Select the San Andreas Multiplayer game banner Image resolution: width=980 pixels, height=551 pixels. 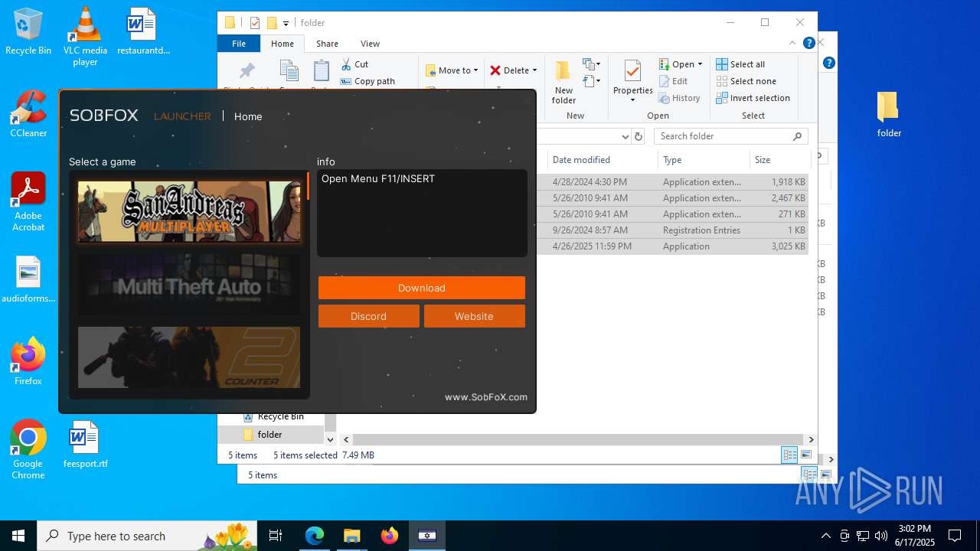[189, 212]
